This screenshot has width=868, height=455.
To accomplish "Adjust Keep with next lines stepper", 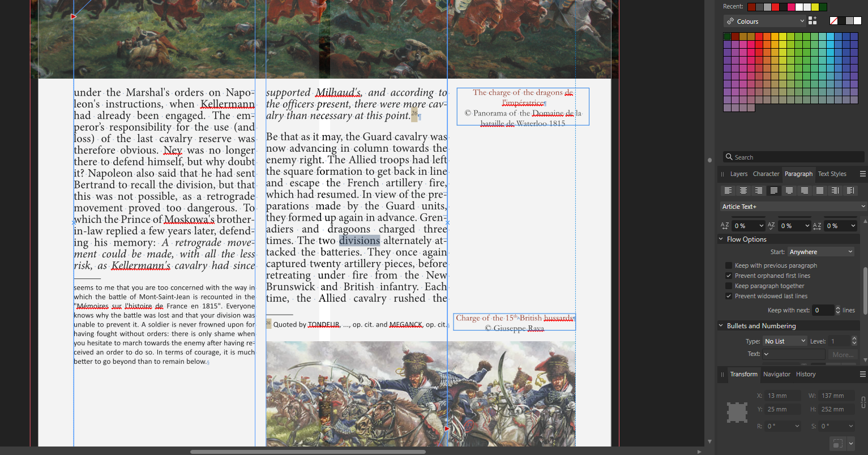I will (838, 310).
